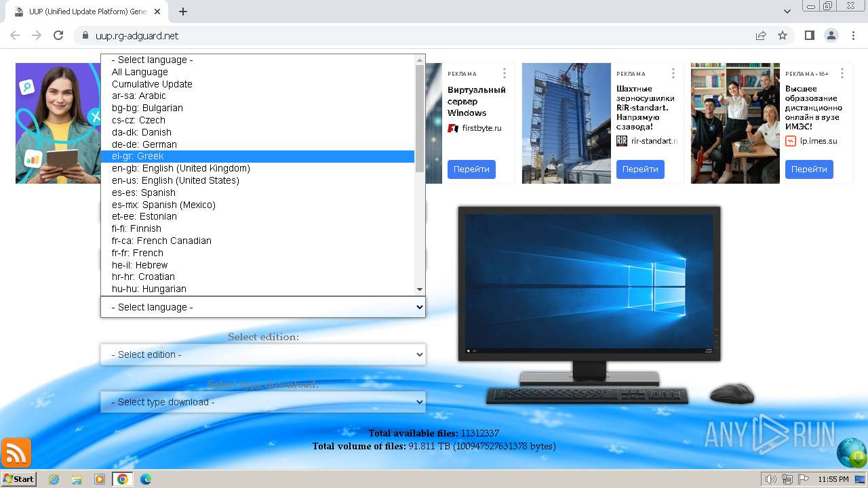Open the lp.imes.su ad link
The image size is (868, 488).
pyautogui.click(x=818, y=141)
